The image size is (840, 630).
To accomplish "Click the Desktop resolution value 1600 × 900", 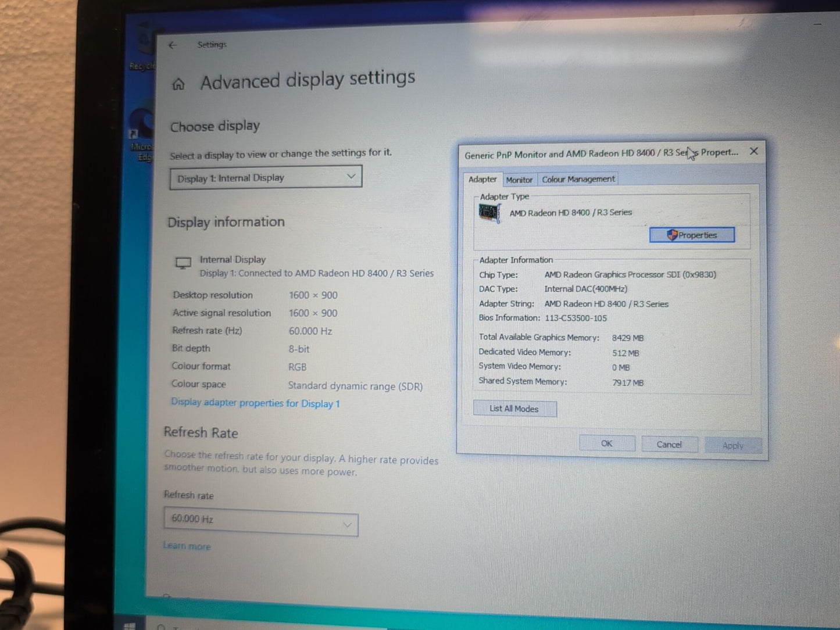I will tap(313, 295).
